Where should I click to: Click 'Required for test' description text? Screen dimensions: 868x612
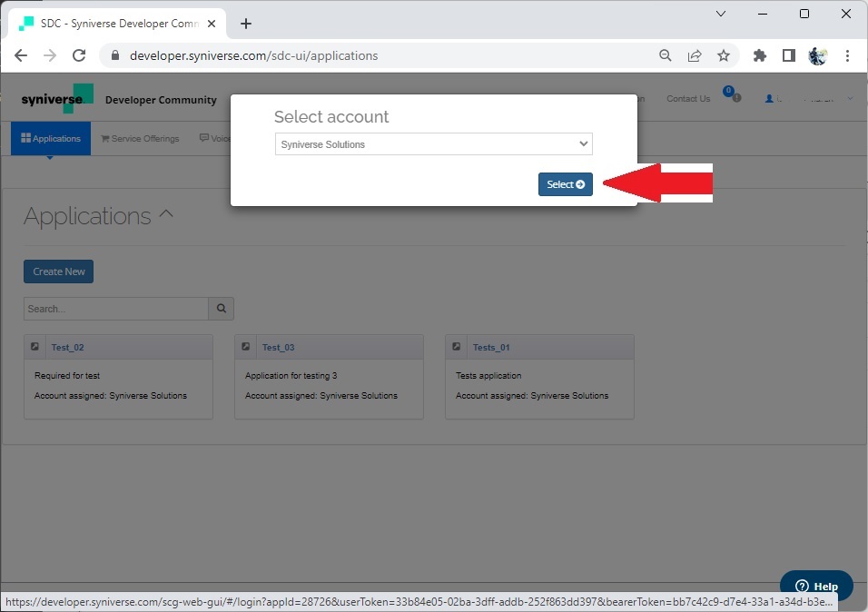[67, 376]
